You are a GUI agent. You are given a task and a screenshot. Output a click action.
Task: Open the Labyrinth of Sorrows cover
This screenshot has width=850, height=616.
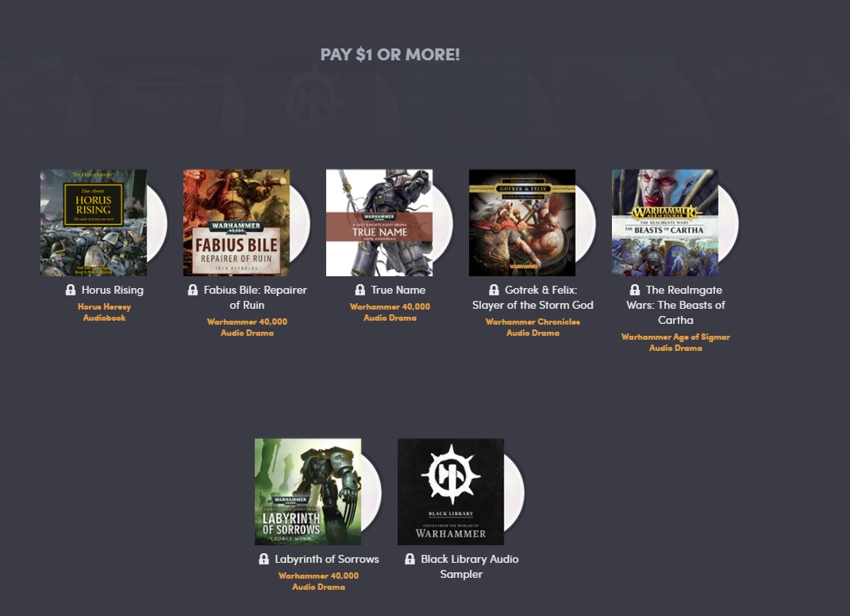click(308, 492)
